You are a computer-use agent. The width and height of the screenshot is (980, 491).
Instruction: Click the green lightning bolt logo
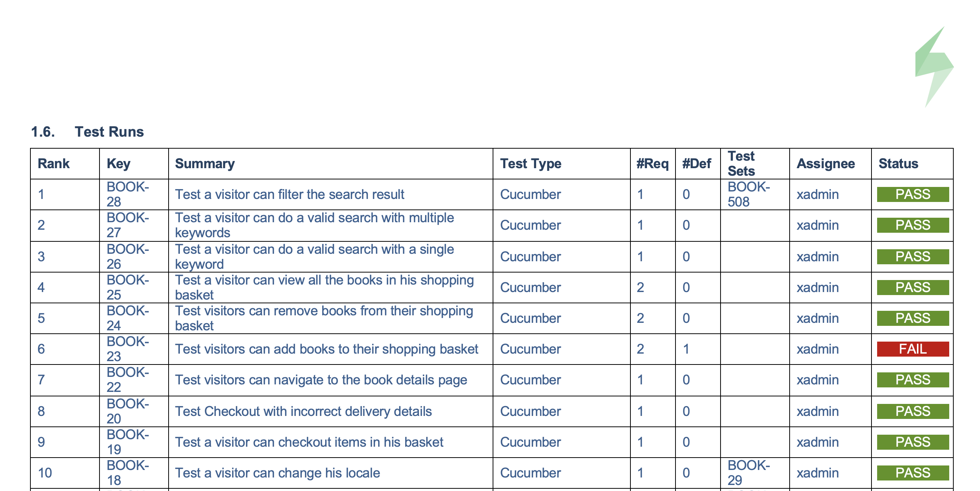click(x=934, y=66)
